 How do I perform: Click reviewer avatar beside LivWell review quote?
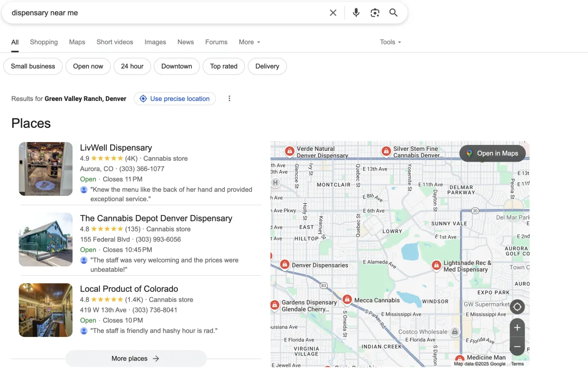coord(84,190)
